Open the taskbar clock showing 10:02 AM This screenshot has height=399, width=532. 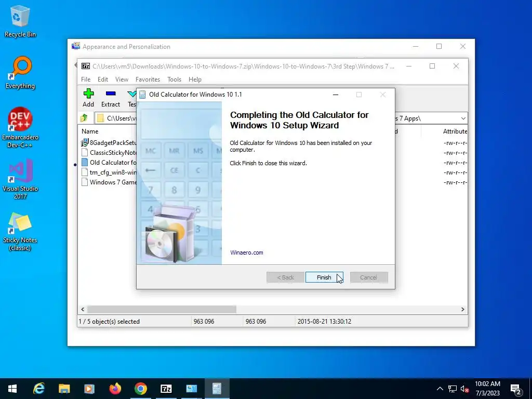coord(487,389)
